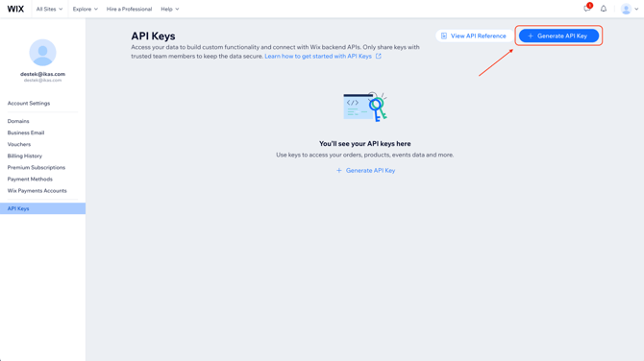Screen dimensions: 644x361
Task: Click "You'll see your API keys here" text
Action: click(x=364, y=144)
